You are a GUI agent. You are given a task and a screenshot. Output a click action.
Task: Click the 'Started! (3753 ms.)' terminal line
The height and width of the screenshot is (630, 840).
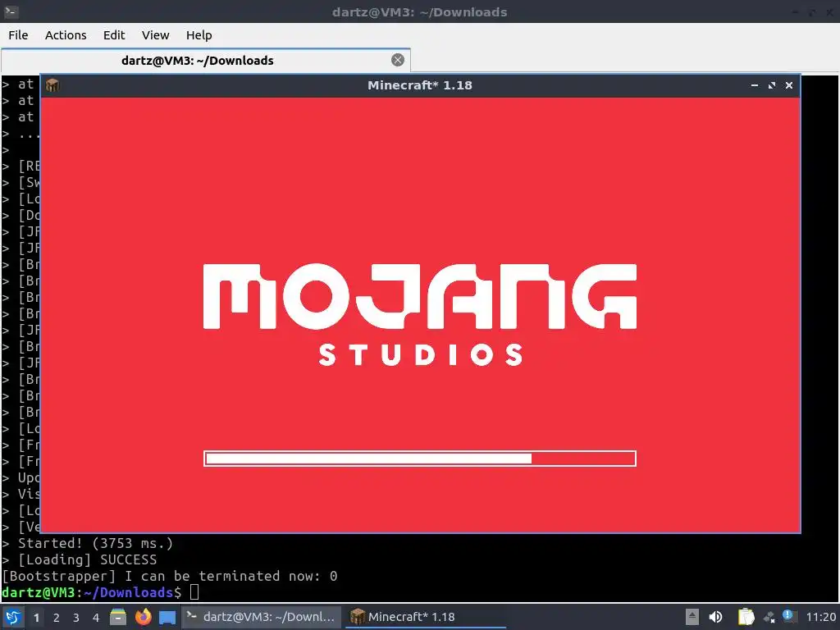click(x=95, y=543)
